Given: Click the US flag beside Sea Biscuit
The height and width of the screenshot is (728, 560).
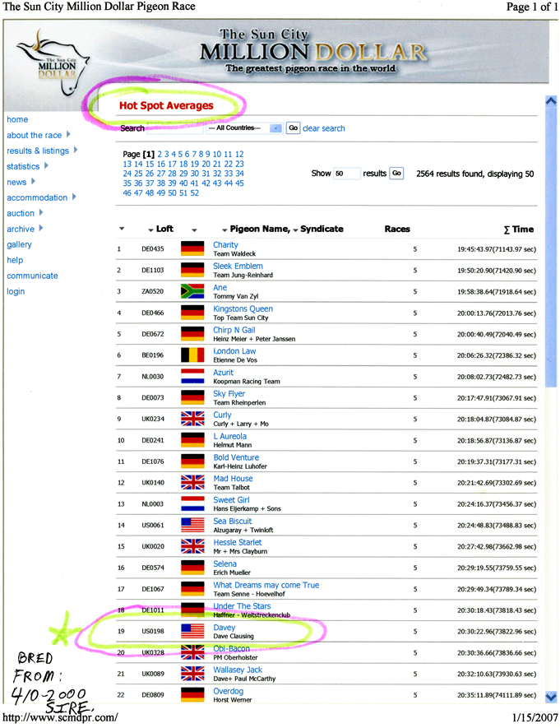Looking at the screenshot, I should coord(192,524).
